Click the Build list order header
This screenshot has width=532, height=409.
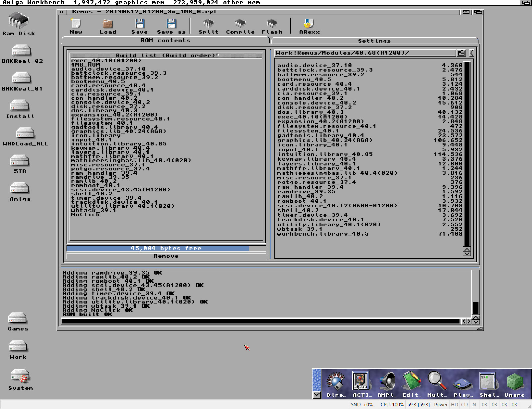(x=166, y=55)
